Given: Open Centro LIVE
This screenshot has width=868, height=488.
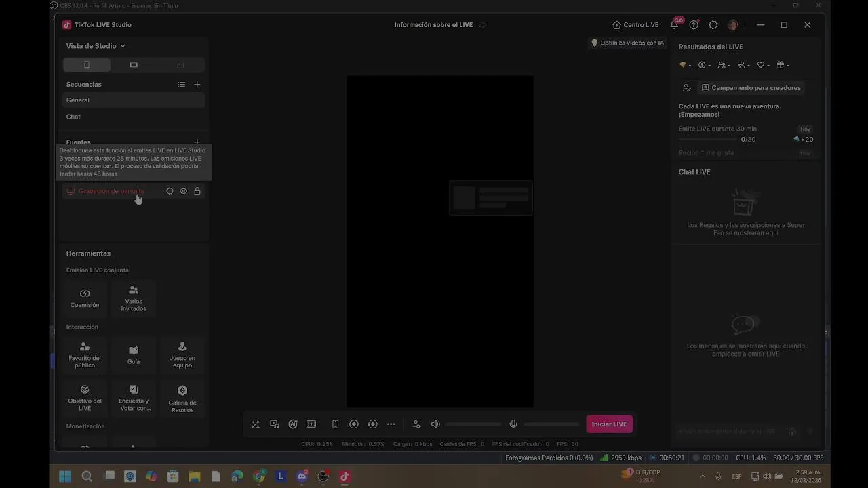Looking at the screenshot, I should tap(635, 25).
